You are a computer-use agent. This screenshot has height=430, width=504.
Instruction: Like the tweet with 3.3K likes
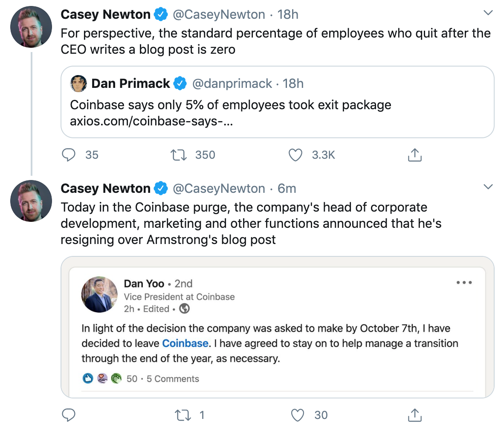point(295,155)
